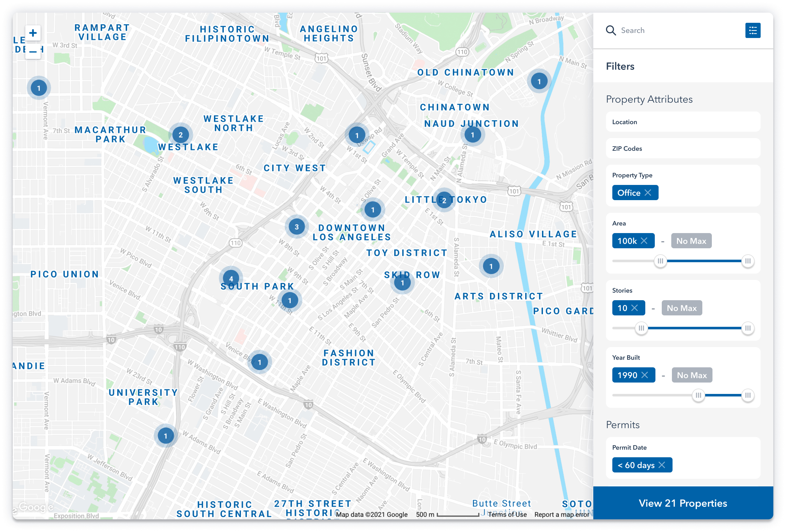Open the filter settings icon beside Search
Screen dimensions: 786x532
tap(752, 30)
